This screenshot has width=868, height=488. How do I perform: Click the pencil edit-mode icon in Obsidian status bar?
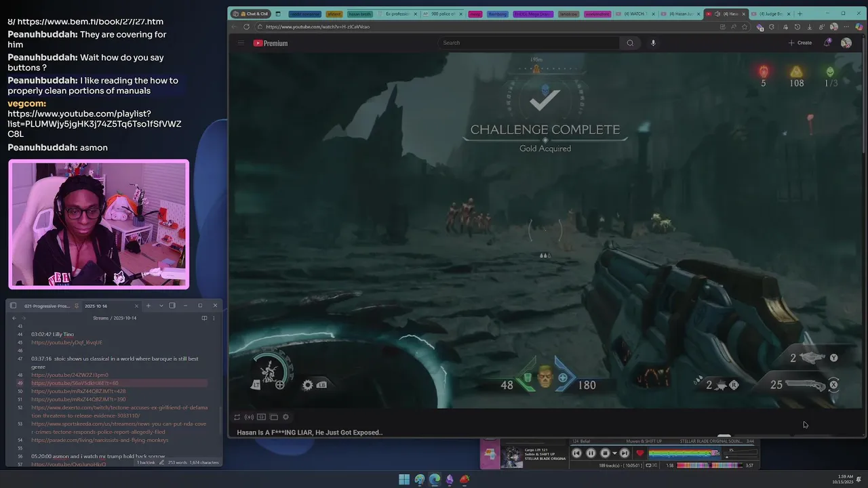(161, 462)
